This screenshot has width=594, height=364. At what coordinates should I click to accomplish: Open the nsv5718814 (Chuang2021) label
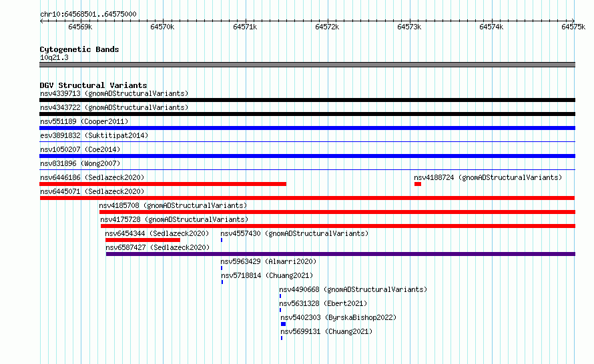(267, 275)
